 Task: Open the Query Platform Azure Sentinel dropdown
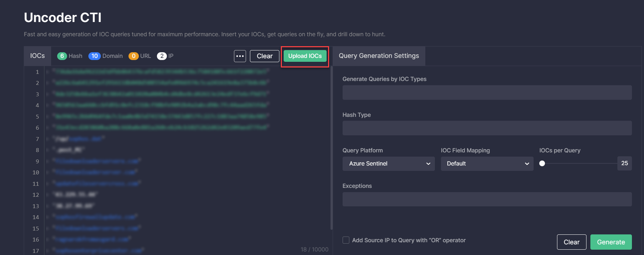click(388, 164)
